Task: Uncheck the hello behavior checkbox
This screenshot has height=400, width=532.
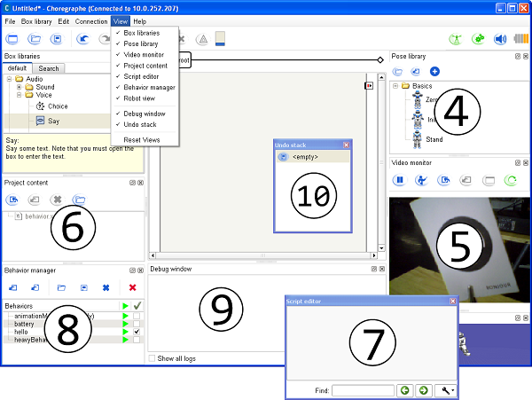Action: click(x=137, y=332)
